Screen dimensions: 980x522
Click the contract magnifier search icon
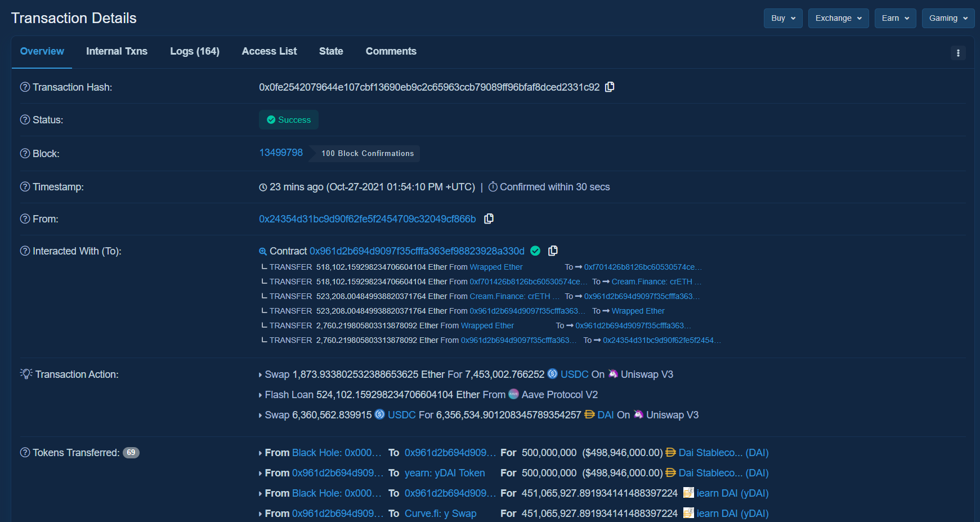tap(263, 251)
